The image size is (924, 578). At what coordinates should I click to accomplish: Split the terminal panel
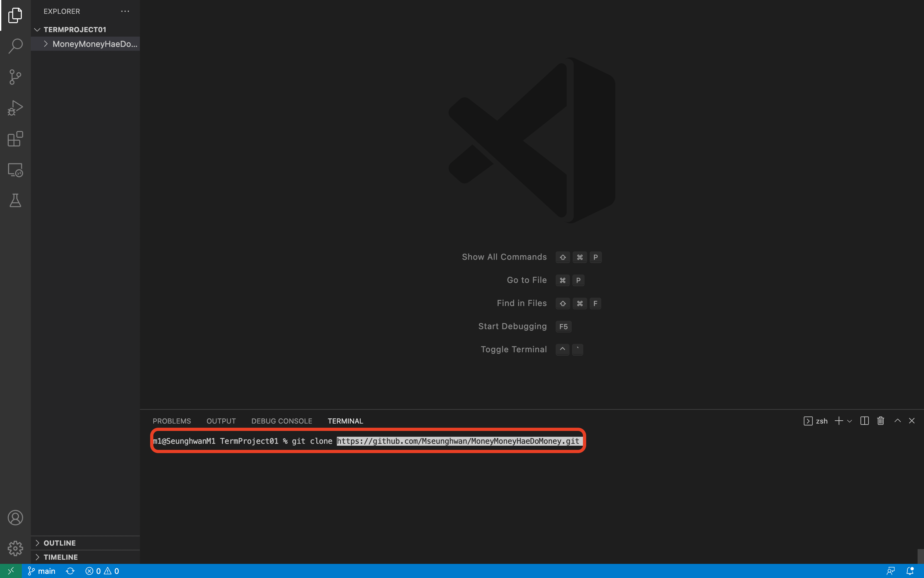click(864, 421)
